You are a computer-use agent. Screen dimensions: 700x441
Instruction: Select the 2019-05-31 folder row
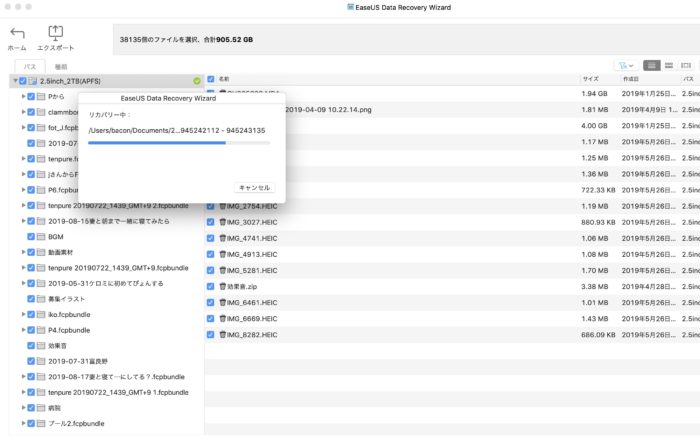[105, 283]
